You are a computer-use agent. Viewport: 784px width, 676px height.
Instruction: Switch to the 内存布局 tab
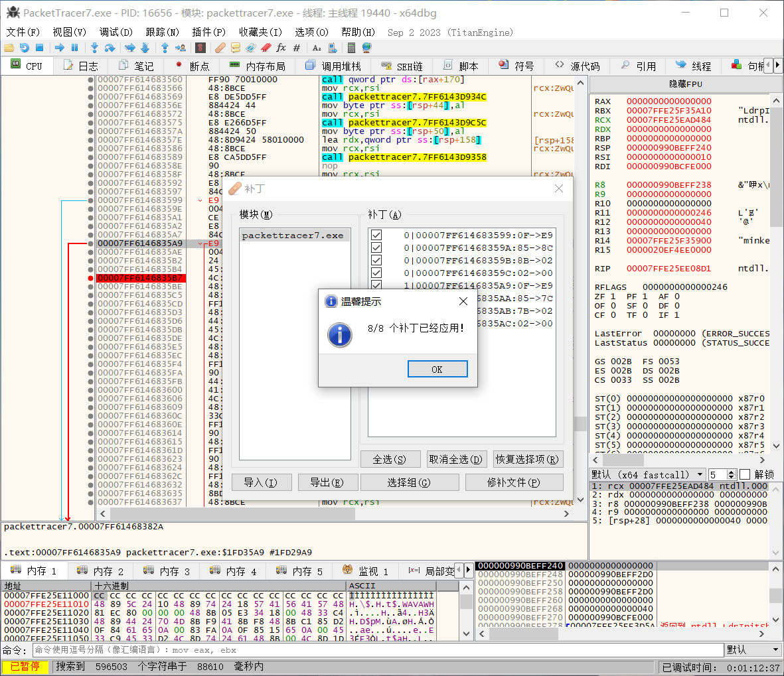click(x=258, y=66)
